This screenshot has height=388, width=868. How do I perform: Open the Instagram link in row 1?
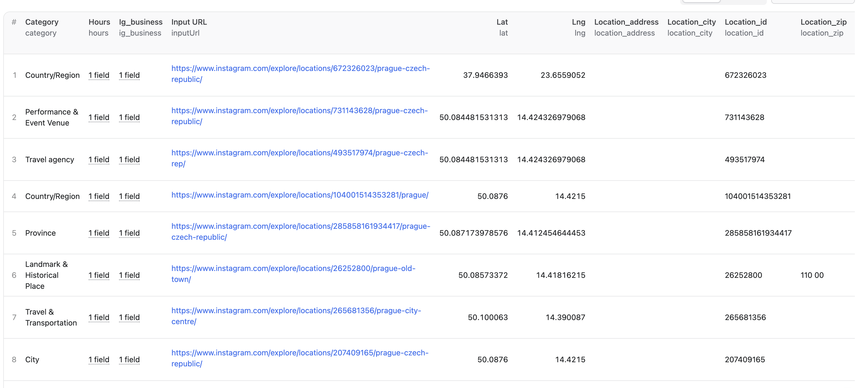coord(300,69)
